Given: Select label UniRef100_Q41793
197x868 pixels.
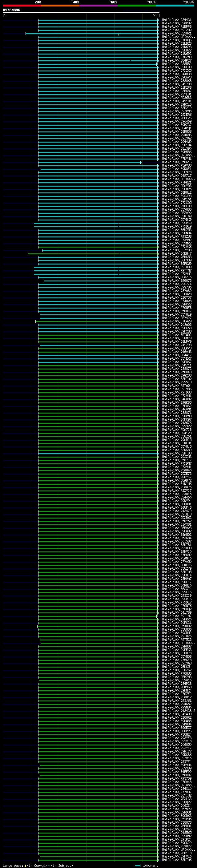Looking at the screenshot, I should point(176,345).
